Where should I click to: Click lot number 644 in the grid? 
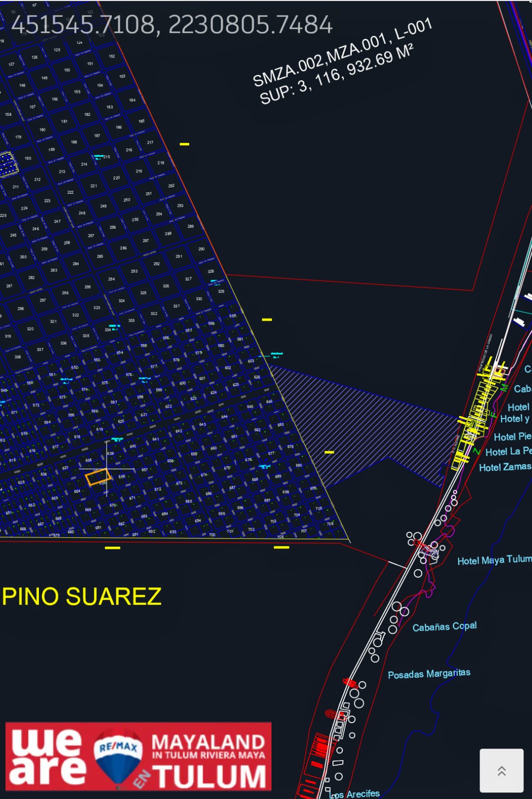point(224,416)
